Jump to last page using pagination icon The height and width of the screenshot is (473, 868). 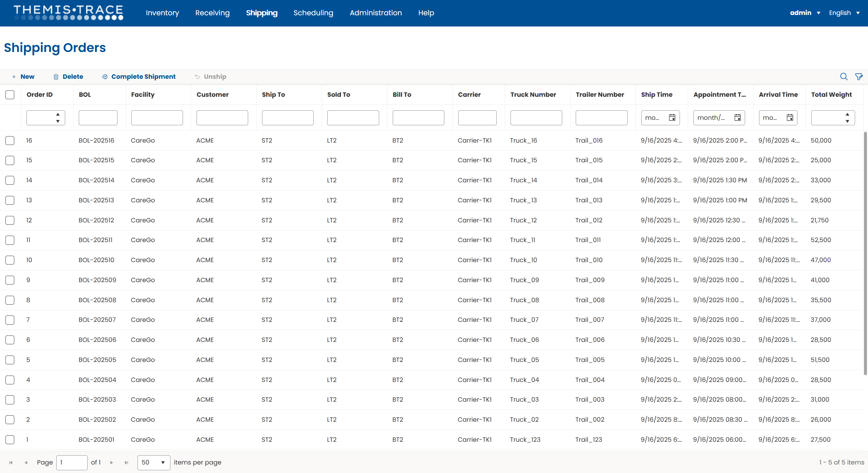126,462
